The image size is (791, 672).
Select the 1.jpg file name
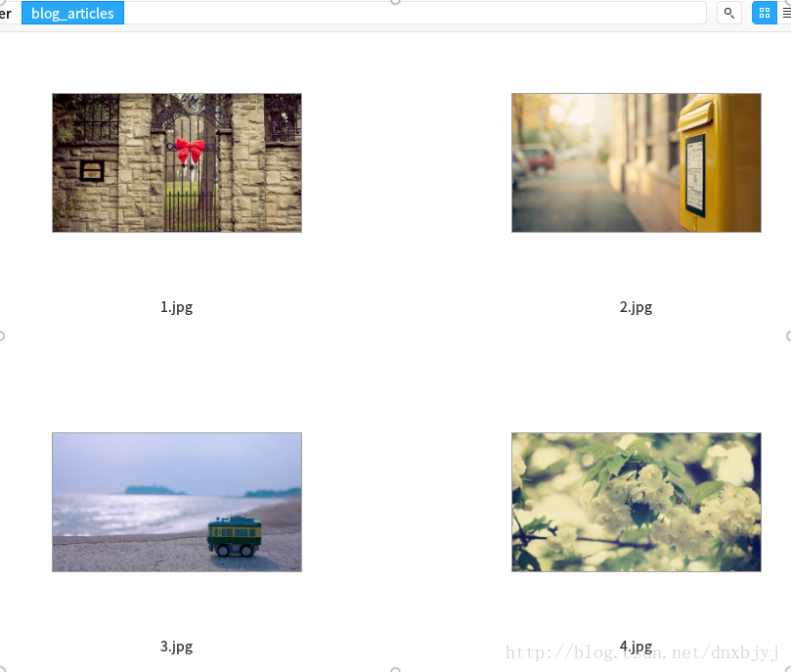tap(177, 307)
